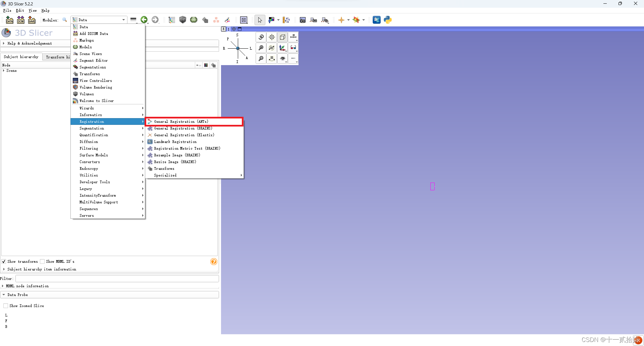Open the Transforms module icon in toolbar

pyautogui.click(x=205, y=20)
